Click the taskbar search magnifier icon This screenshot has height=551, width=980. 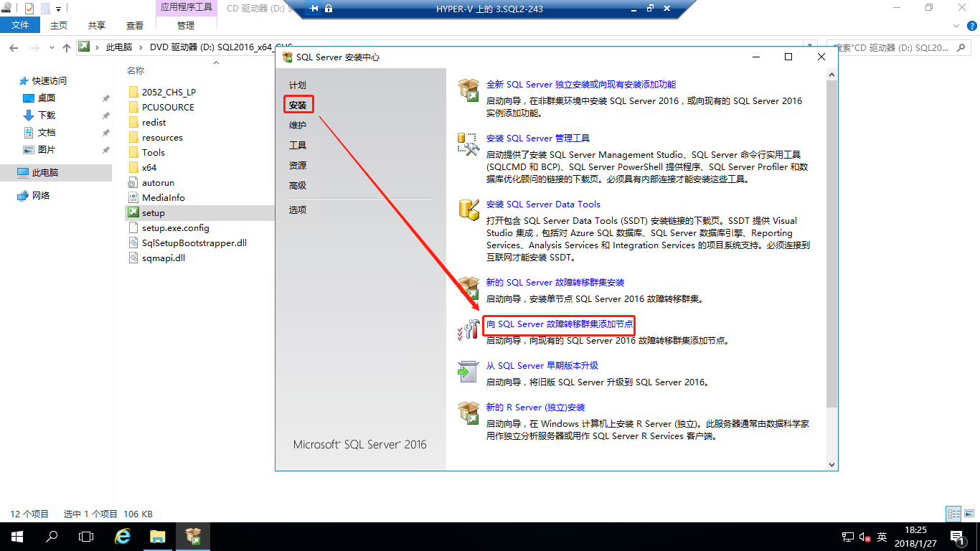click(x=52, y=537)
